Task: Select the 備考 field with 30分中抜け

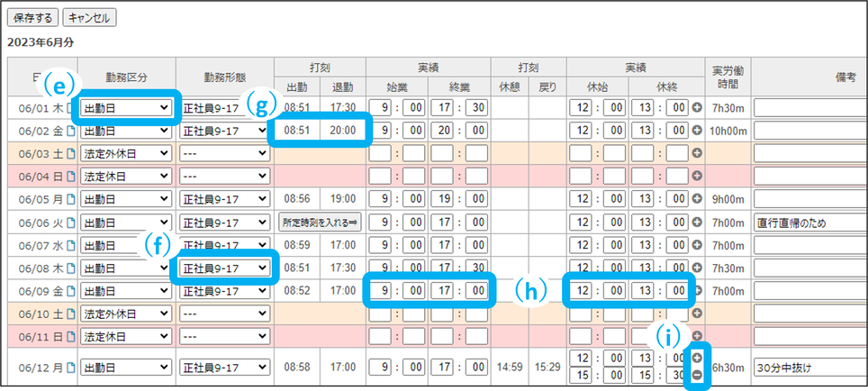Action: 810,368
